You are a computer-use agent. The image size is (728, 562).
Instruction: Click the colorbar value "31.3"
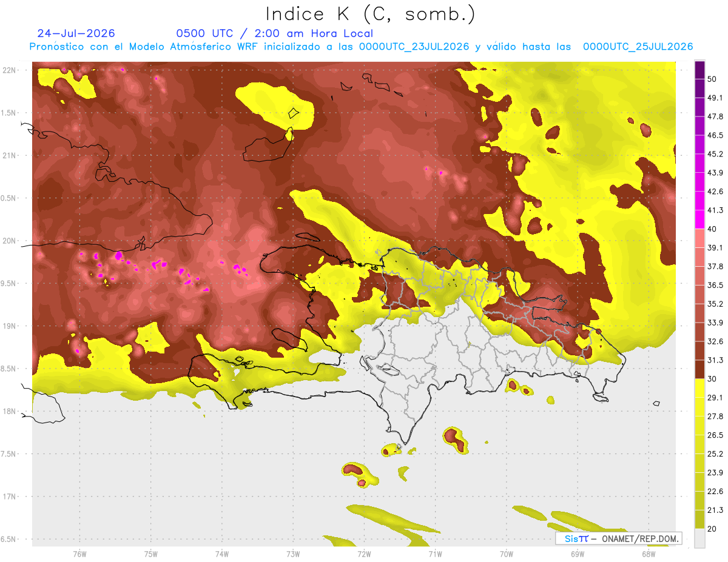click(x=715, y=360)
